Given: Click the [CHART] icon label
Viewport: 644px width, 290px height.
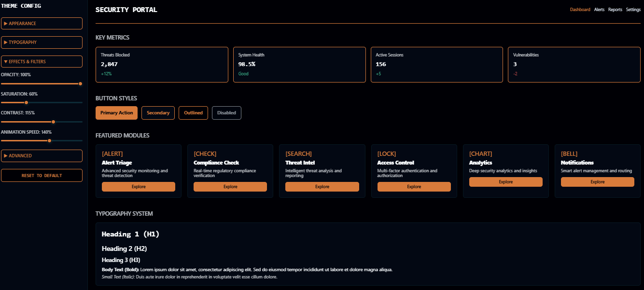Looking at the screenshot, I should [481, 154].
